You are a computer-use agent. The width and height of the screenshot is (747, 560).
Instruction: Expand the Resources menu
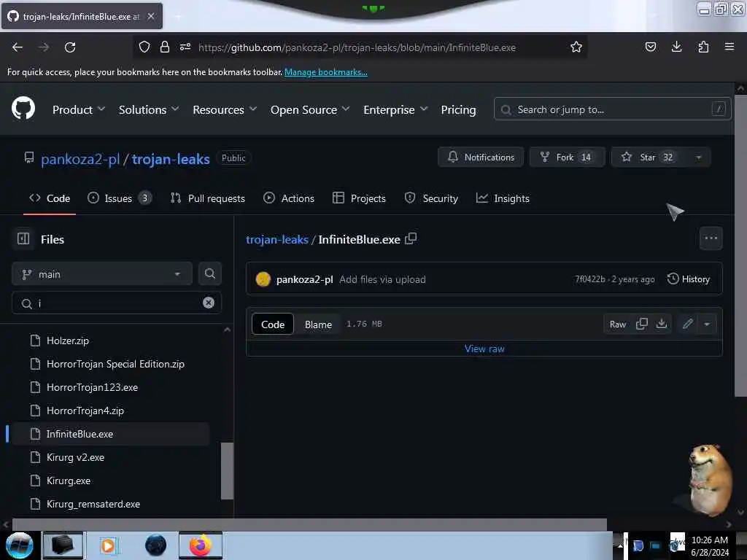[x=225, y=109]
